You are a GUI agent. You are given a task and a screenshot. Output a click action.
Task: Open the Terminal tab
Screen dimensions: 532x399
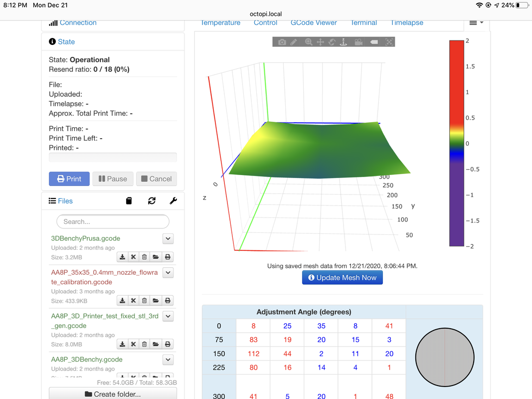point(363,23)
